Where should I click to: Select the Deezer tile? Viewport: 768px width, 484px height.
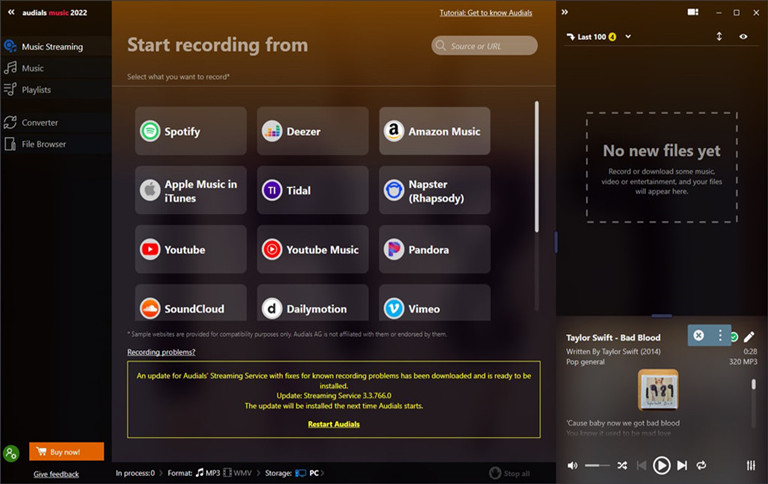pos(312,131)
